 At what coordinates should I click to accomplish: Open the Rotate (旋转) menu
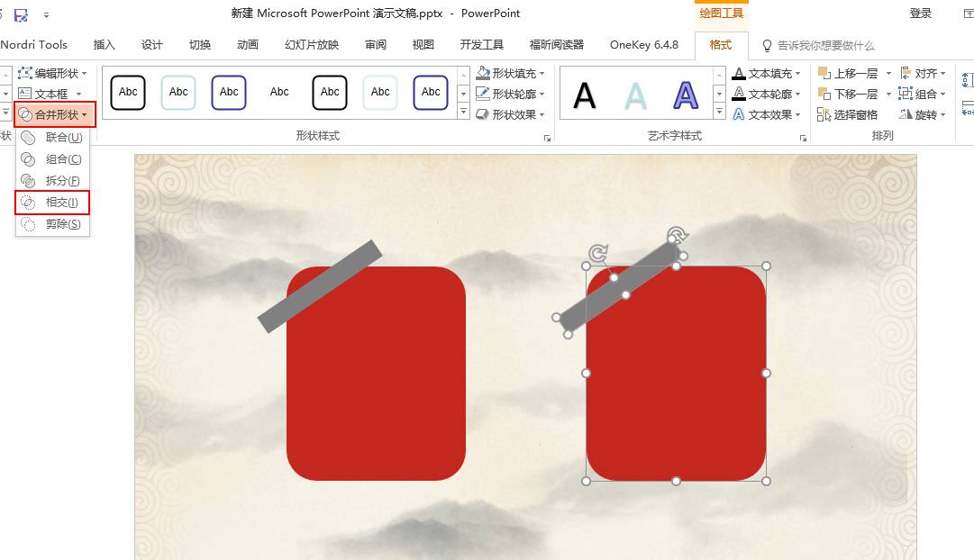923,115
